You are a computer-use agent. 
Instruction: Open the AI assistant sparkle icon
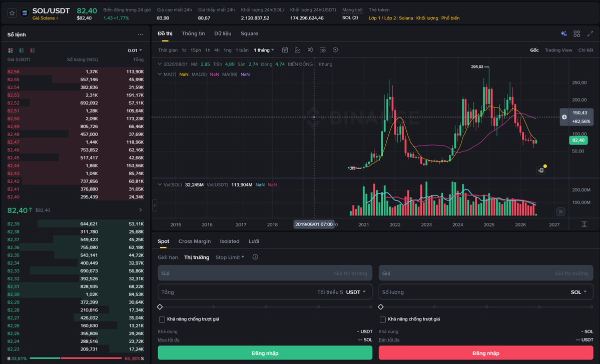[563, 33]
